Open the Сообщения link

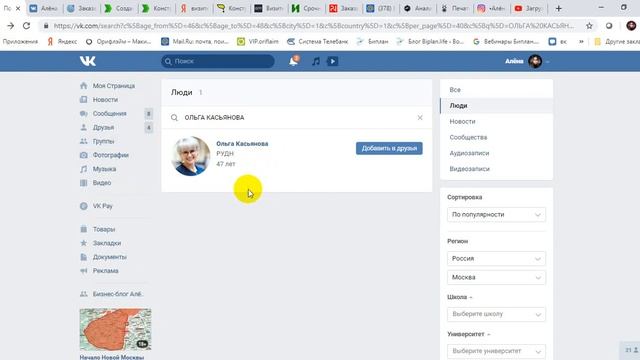(109, 113)
